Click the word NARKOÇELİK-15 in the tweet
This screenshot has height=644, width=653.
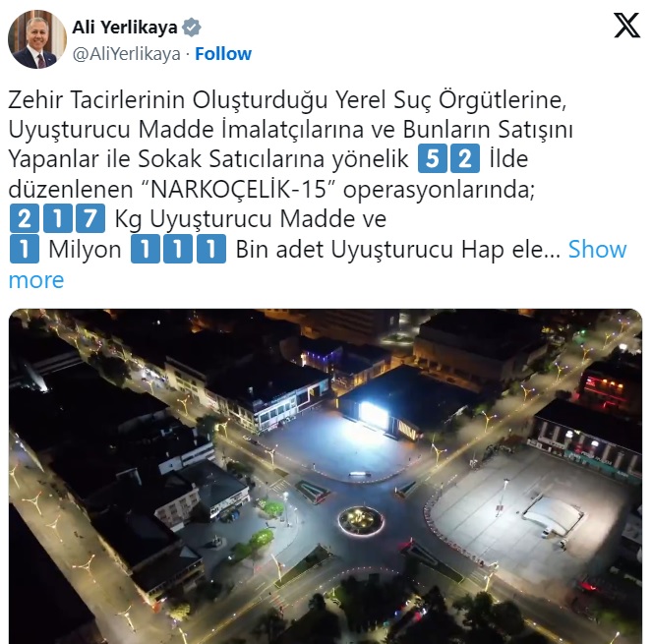[238, 190]
